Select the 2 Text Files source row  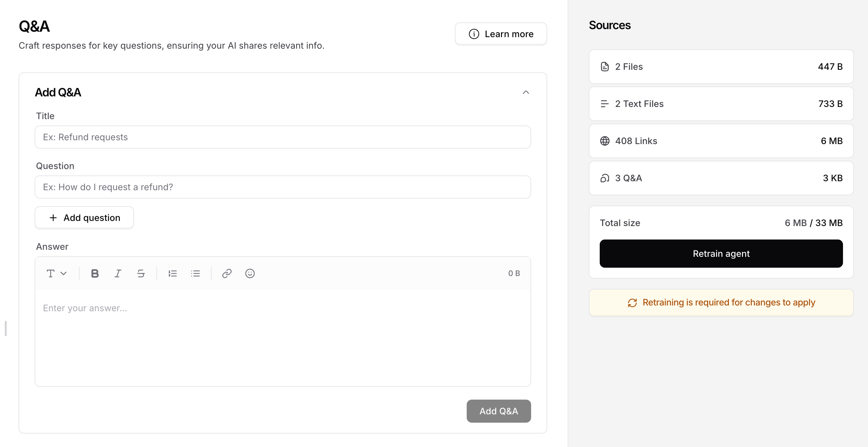click(721, 104)
